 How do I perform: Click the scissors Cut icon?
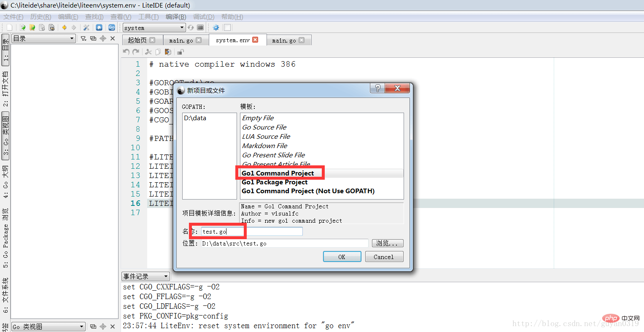tap(148, 52)
